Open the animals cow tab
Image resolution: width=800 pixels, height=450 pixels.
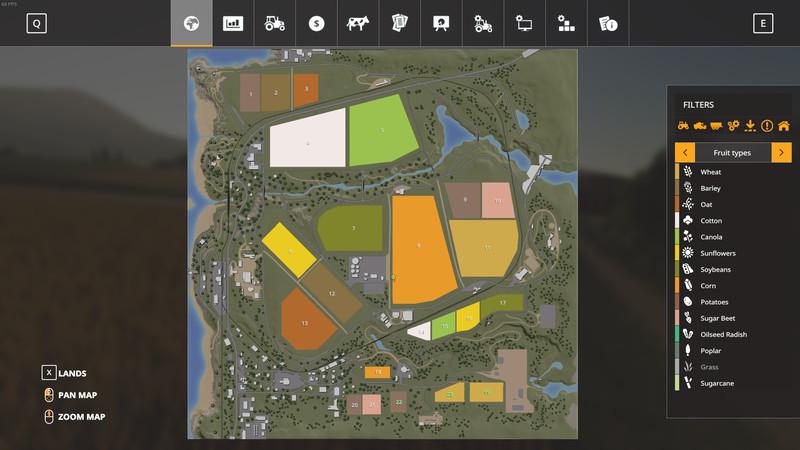pyautogui.click(x=358, y=23)
